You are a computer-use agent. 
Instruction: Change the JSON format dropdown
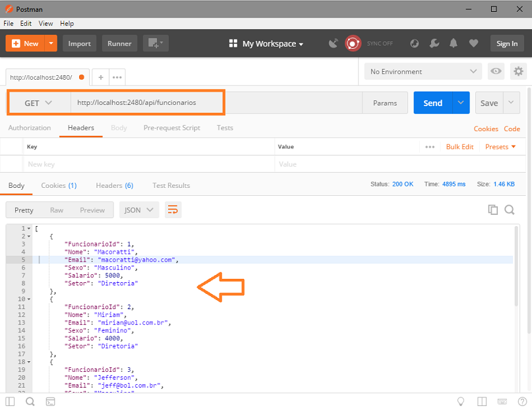(x=139, y=210)
